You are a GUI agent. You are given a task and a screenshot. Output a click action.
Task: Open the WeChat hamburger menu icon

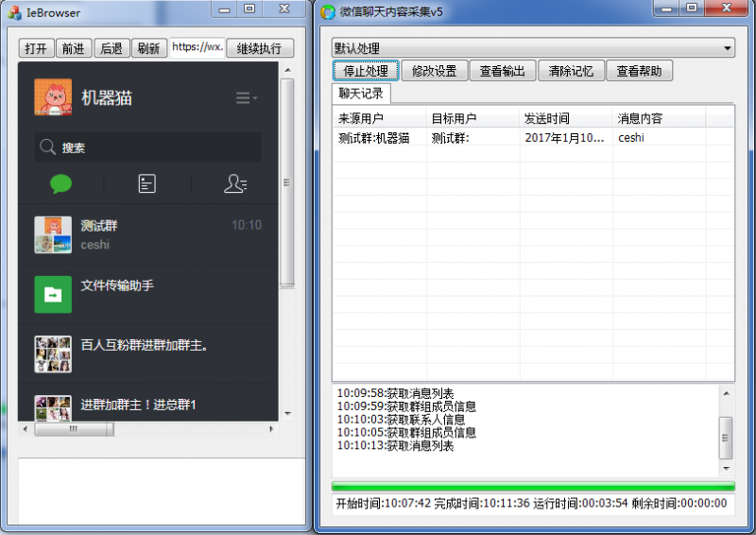point(246,98)
